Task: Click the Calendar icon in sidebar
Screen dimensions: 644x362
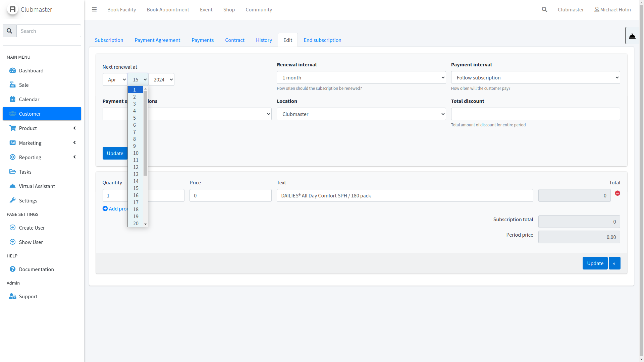Action: pyautogui.click(x=12, y=99)
